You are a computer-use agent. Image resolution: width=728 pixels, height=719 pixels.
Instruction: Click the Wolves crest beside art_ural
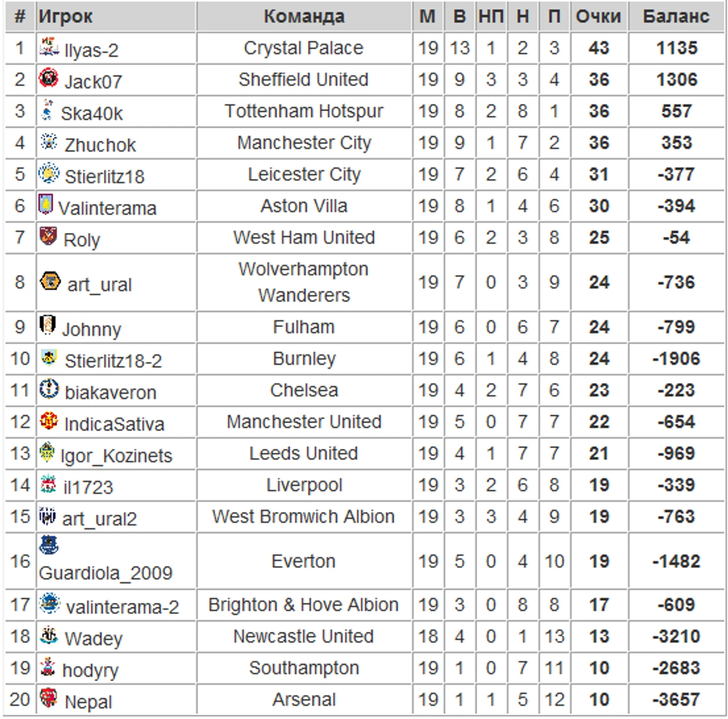point(50,281)
